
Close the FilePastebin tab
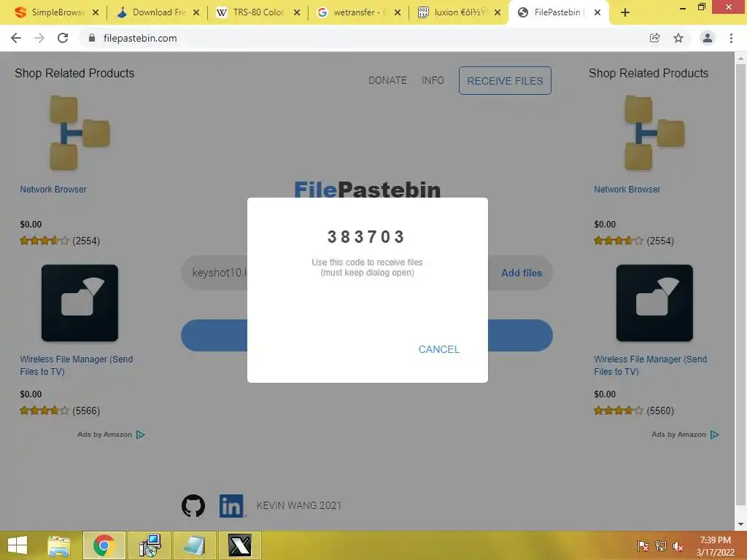[597, 12]
